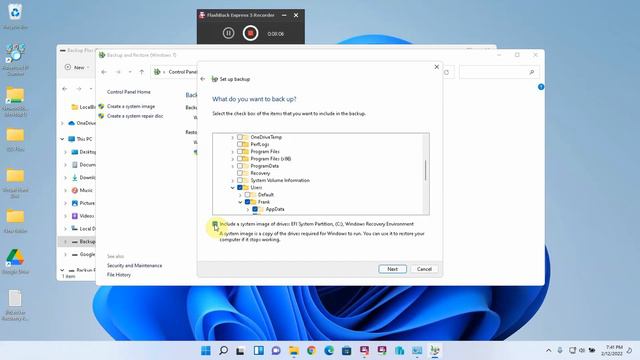Open the Recycle Bin desktop icon

click(x=15, y=17)
